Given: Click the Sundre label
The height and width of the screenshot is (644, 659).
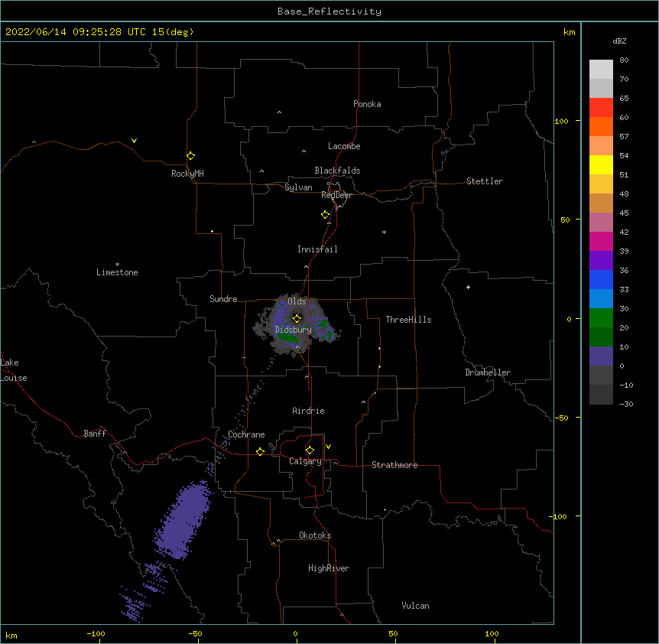Looking at the screenshot, I should point(223,299).
